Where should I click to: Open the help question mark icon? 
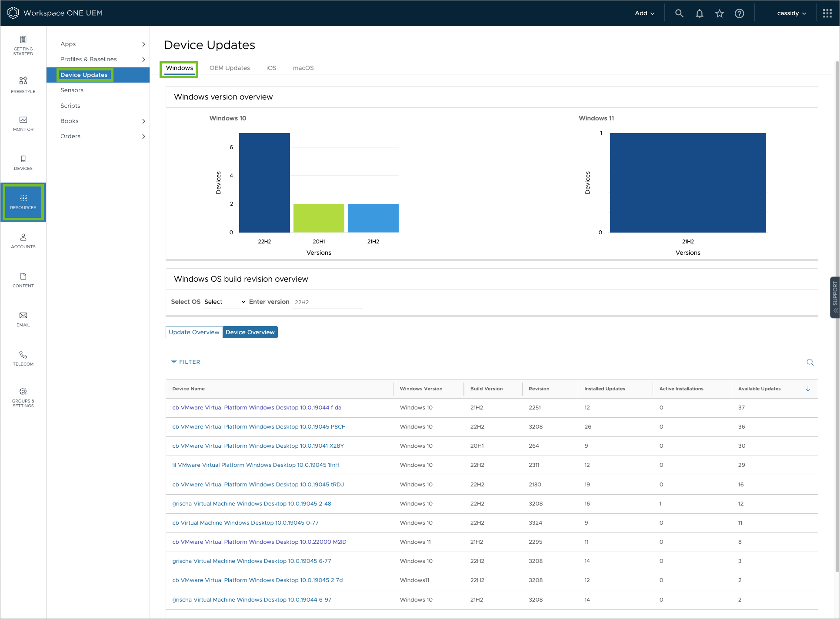click(739, 13)
